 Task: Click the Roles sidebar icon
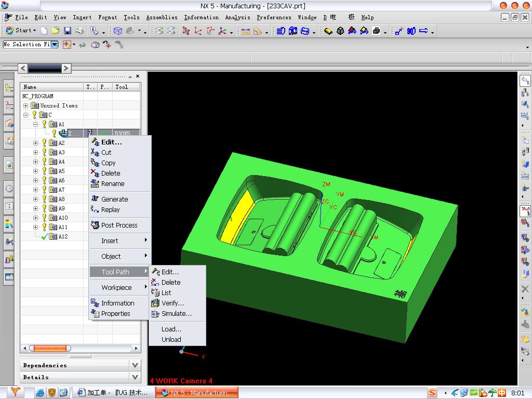point(9,260)
